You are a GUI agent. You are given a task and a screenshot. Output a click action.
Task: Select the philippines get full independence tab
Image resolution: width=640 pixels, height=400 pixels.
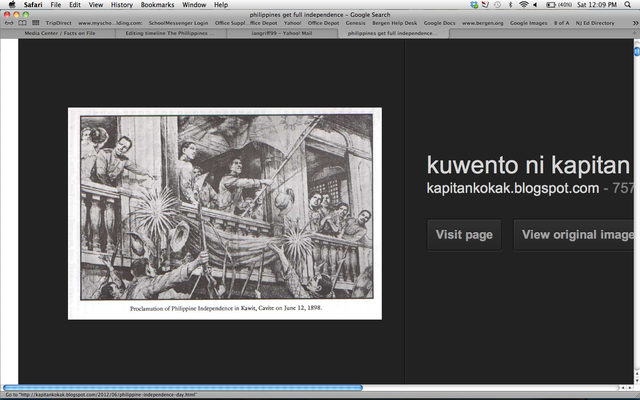(x=393, y=33)
